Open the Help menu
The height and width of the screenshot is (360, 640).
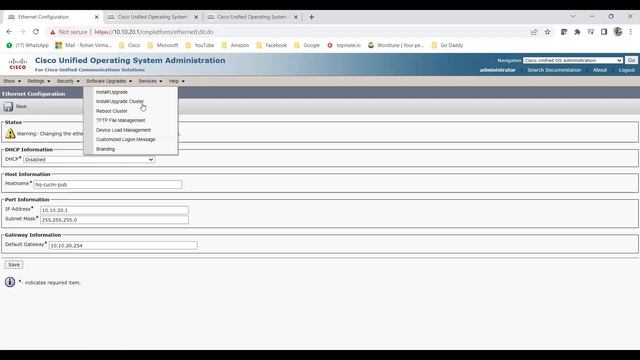click(x=177, y=81)
